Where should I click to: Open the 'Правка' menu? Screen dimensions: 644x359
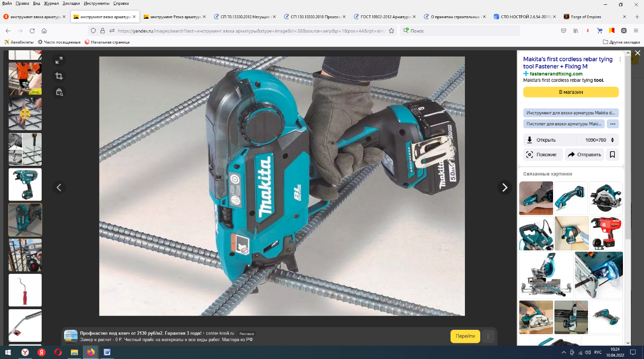click(x=23, y=3)
